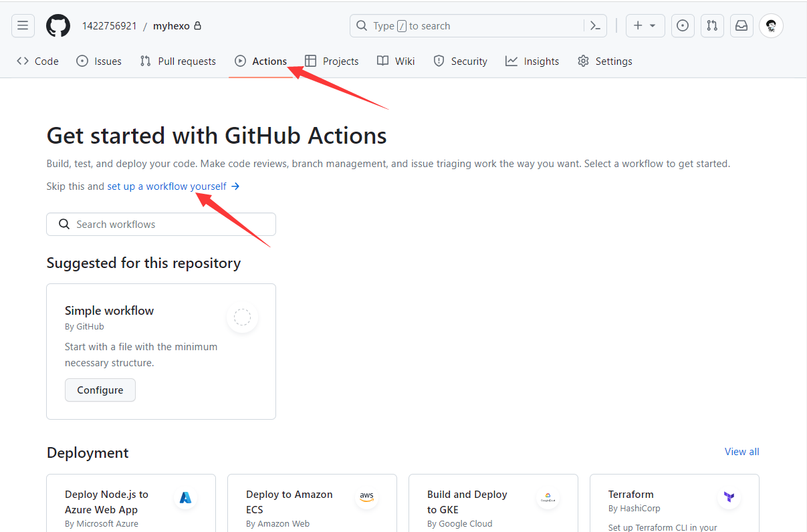Screen dimensions: 807x532
Task: Switch to the Code tab
Action: 38,61
